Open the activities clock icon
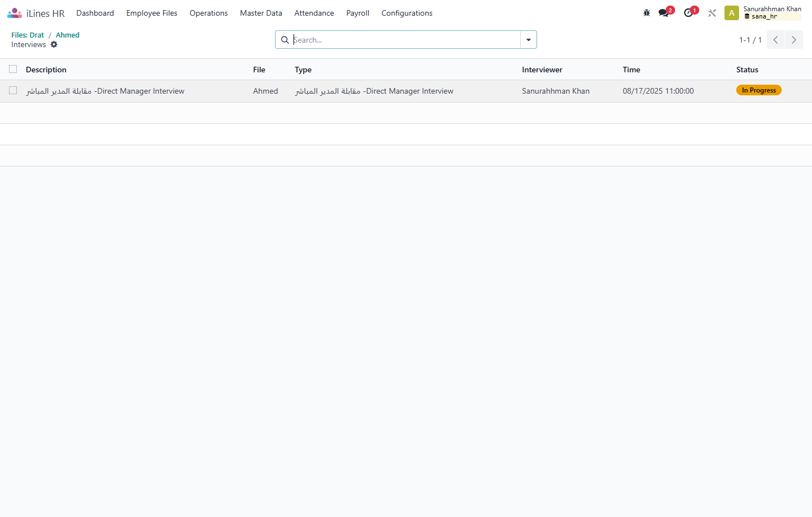Viewport: 812px width, 517px height. (x=689, y=13)
